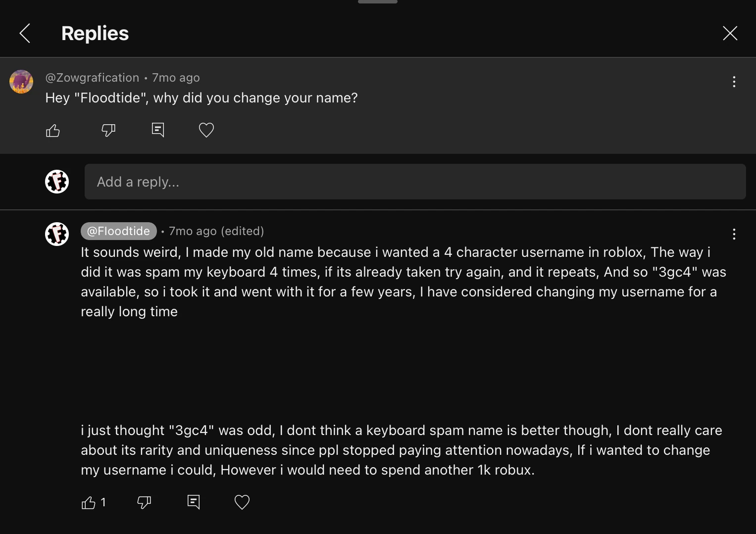Open Floodtide's avatar on the reply
This screenshot has width=756, height=534.
click(57, 234)
